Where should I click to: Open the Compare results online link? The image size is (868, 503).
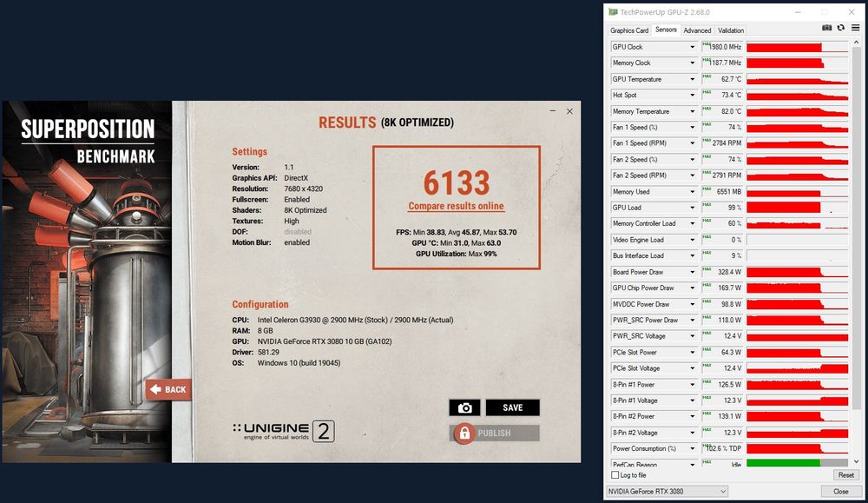pos(457,206)
